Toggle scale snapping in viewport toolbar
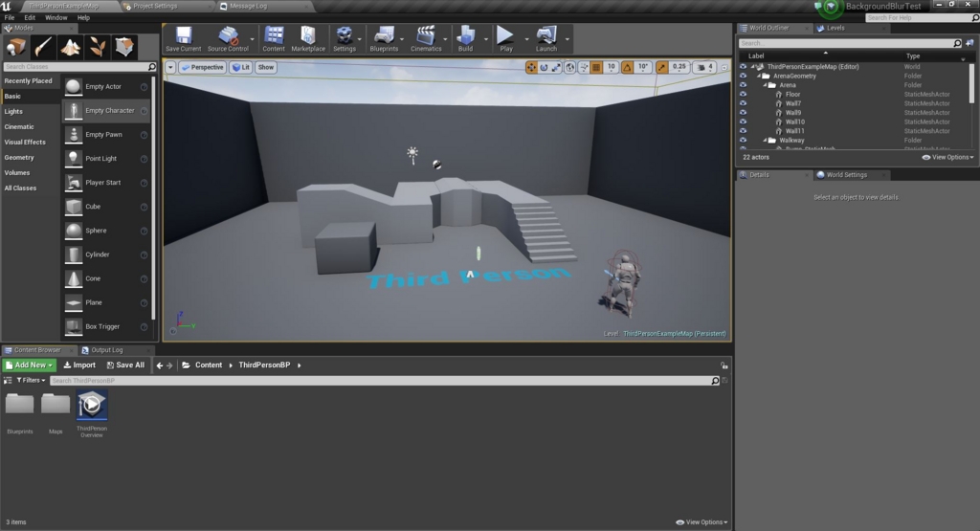Screen dimensions: 980x531 click(x=661, y=67)
